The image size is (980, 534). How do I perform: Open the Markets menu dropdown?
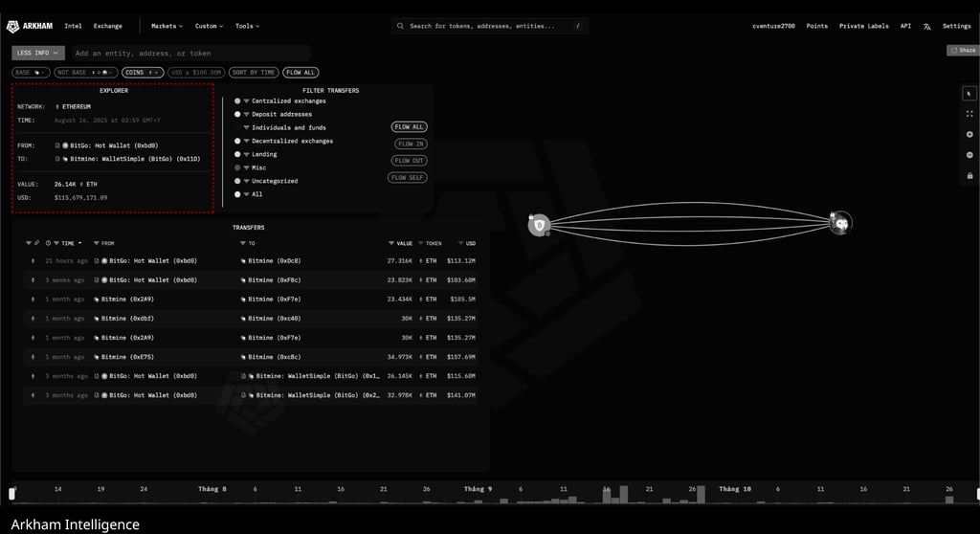[x=167, y=26]
